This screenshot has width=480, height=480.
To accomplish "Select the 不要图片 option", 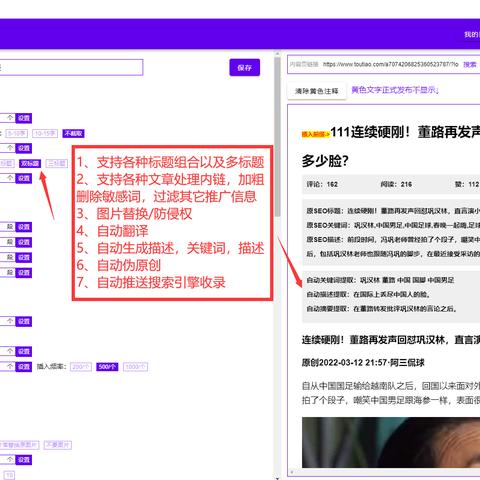I will 58,445.
